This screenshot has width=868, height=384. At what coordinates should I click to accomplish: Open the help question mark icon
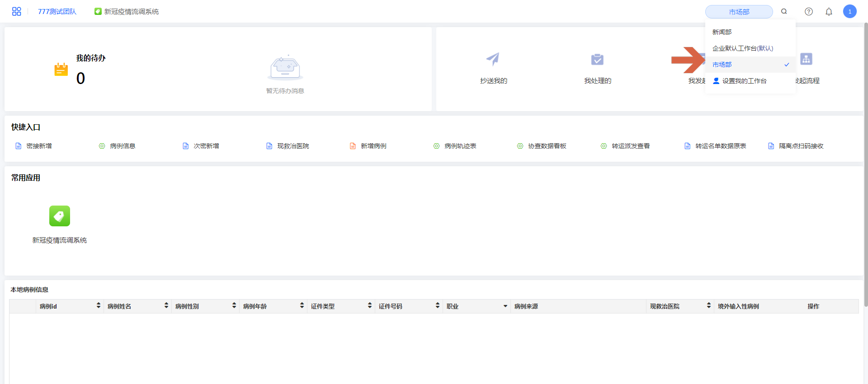[808, 12]
